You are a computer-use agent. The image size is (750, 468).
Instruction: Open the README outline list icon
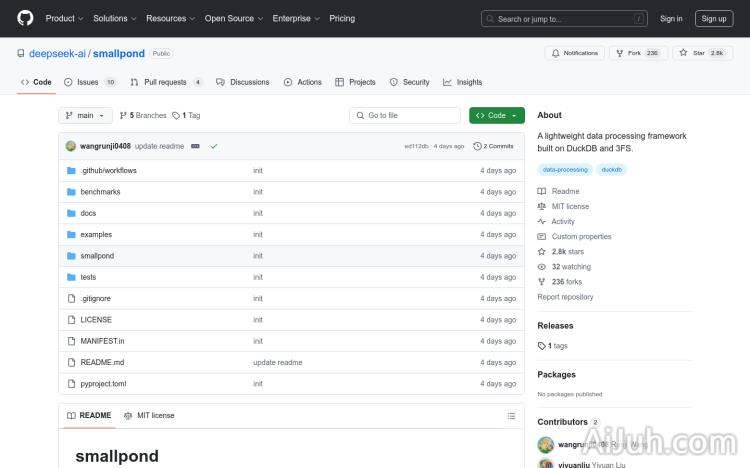pos(511,415)
